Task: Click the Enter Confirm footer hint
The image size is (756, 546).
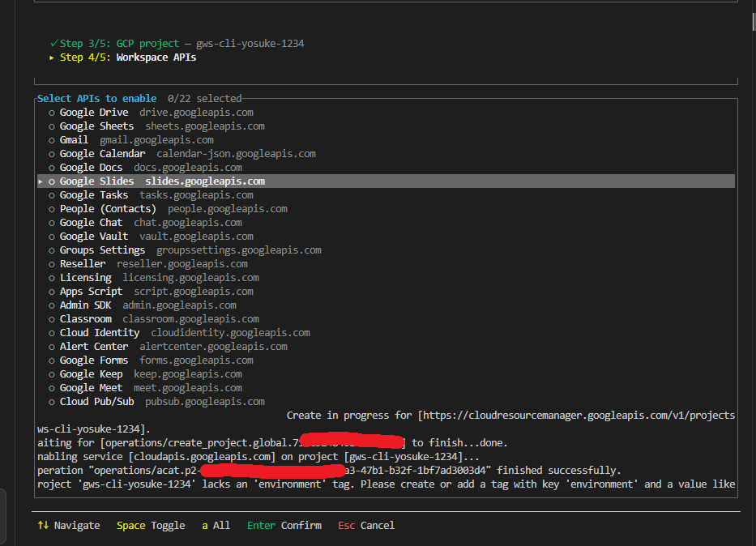Action: [x=284, y=526]
